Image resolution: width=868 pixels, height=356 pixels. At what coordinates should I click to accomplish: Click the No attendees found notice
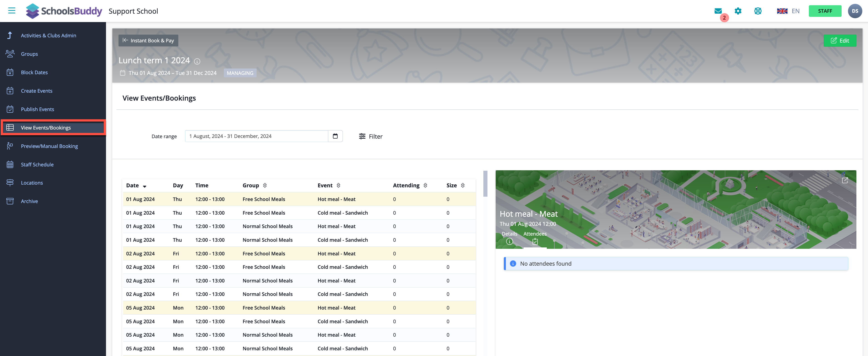coord(676,264)
